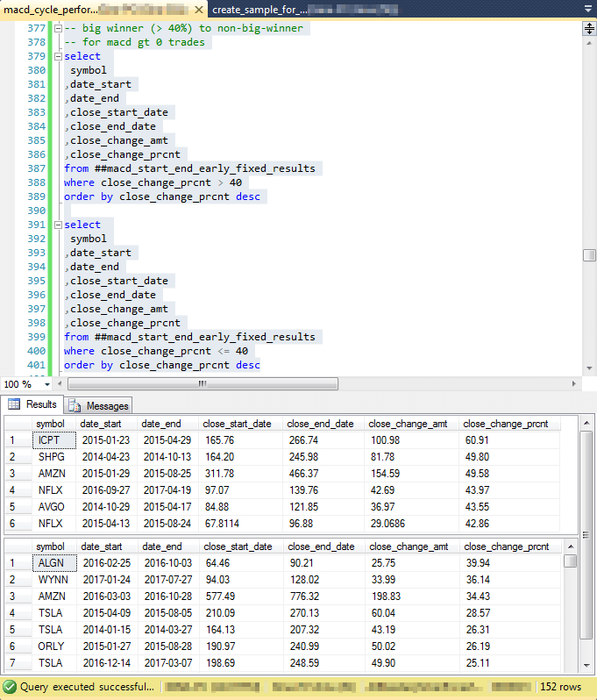The height and width of the screenshot is (700, 597).
Task: Select the AVGO cell
Action: (54, 507)
